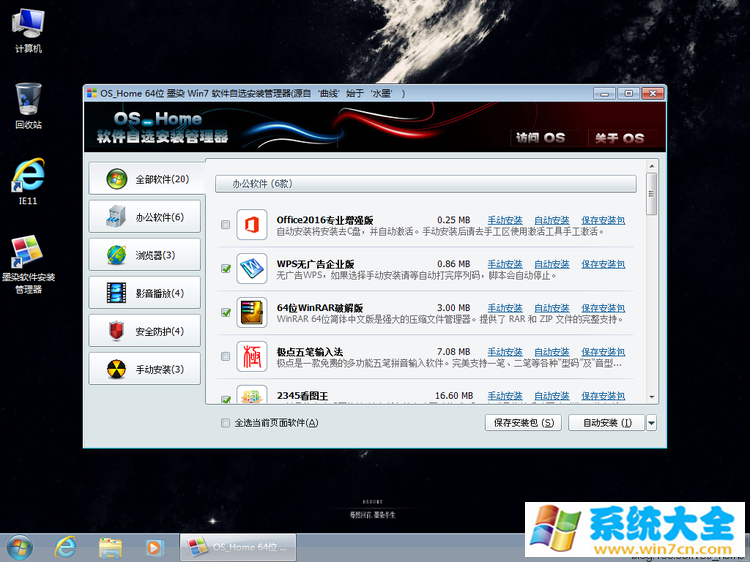The image size is (750, 562).
Task: Click the 关于 OS header button
Action: click(619, 138)
